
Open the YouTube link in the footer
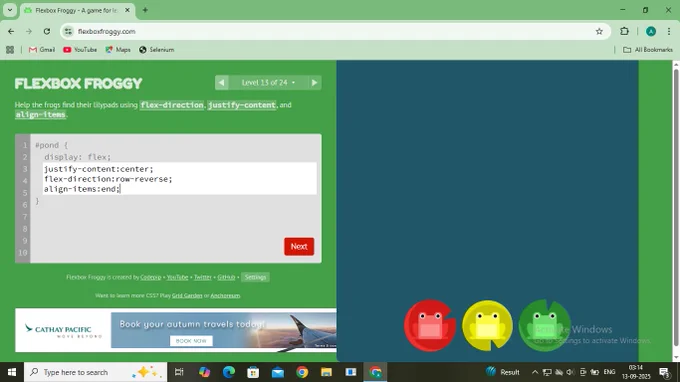point(177,277)
